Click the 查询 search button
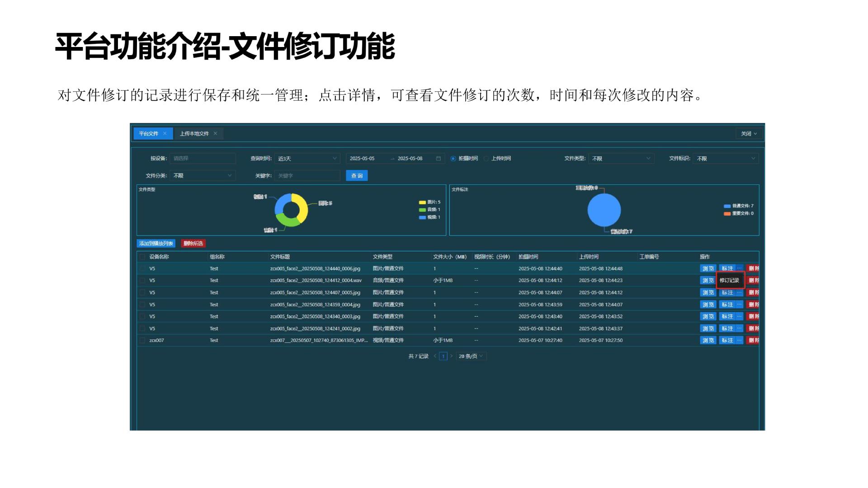868x488 pixels. click(x=357, y=176)
